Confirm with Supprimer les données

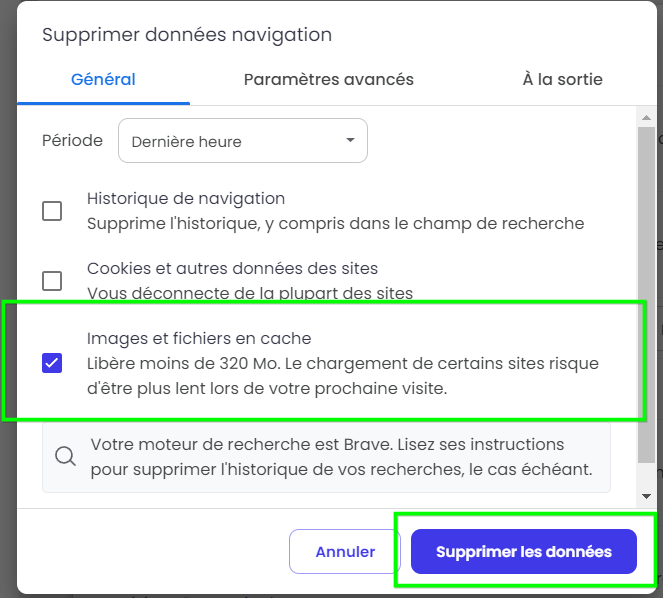524,551
